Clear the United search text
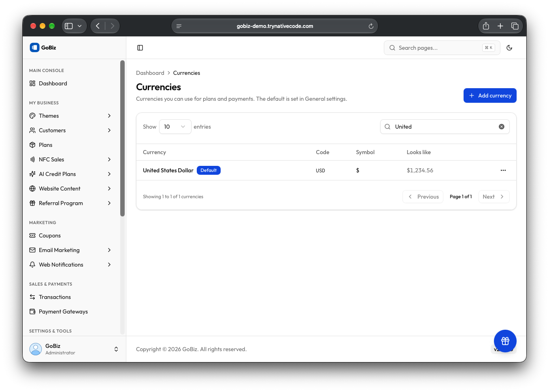 501,127
